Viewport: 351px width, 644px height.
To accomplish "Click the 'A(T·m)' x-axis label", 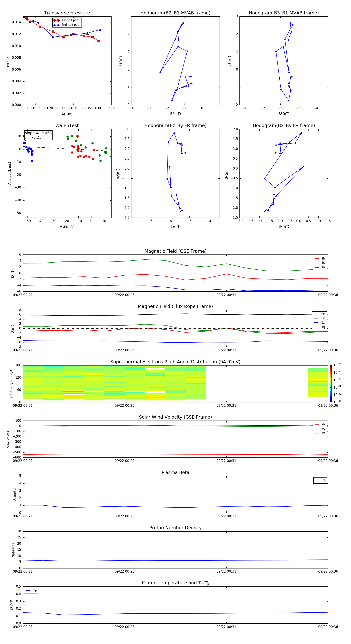I will click(x=67, y=114).
